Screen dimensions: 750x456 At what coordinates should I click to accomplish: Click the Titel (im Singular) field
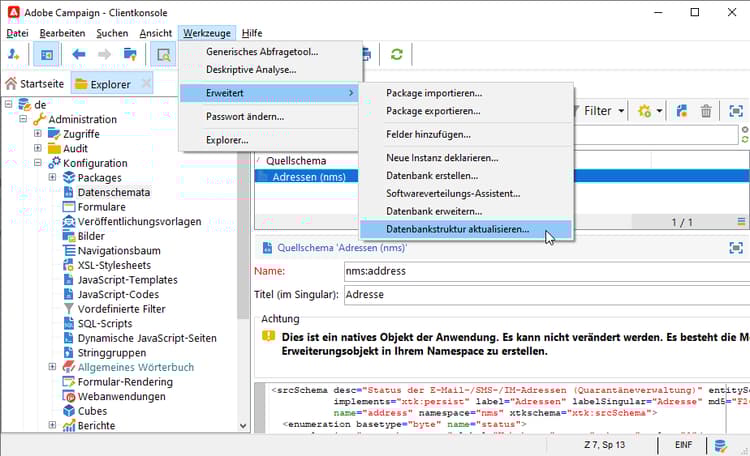pyautogui.click(x=547, y=295)
